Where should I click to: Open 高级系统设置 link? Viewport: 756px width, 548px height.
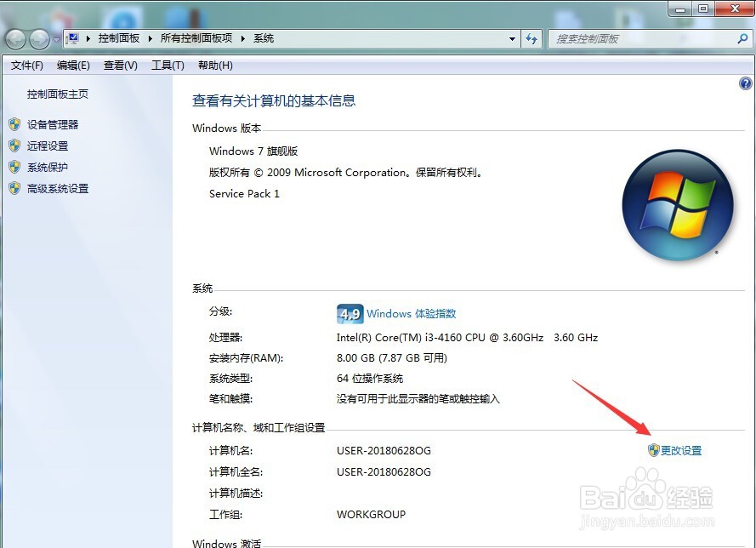point(58,188)
